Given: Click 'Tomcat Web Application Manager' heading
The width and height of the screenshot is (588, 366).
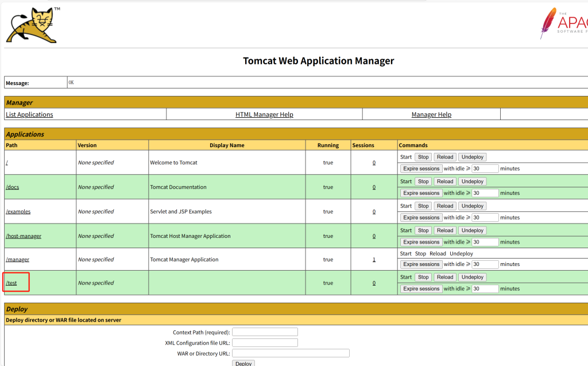Looking at the screenshot, I should tap(318, 61).
